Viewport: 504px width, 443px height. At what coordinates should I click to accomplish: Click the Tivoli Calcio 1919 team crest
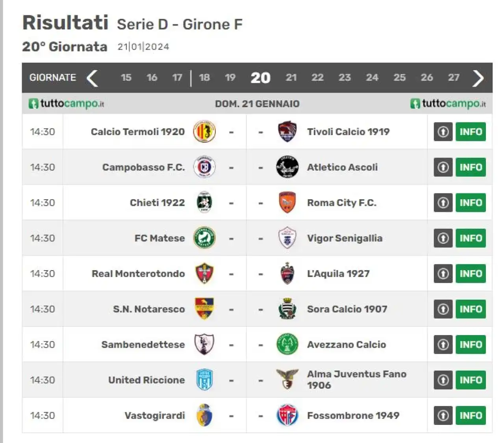pyautogui.click(x=287, y=132)
